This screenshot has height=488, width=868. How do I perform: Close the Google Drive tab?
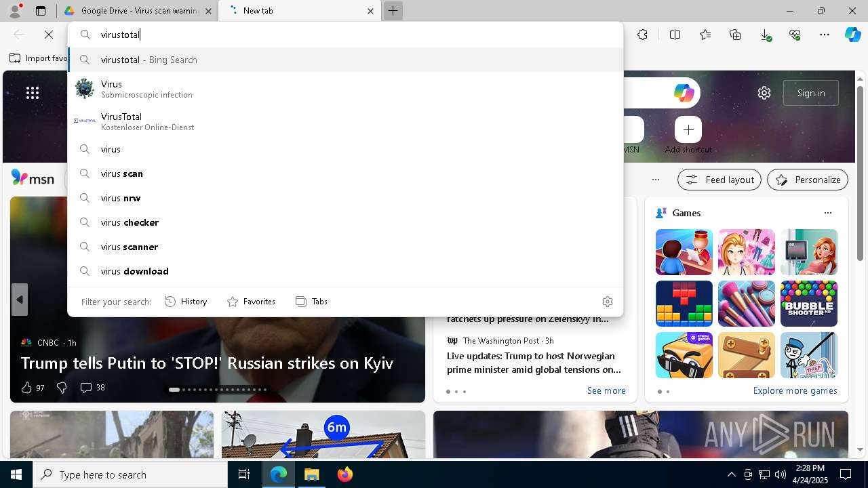[208, 11]
